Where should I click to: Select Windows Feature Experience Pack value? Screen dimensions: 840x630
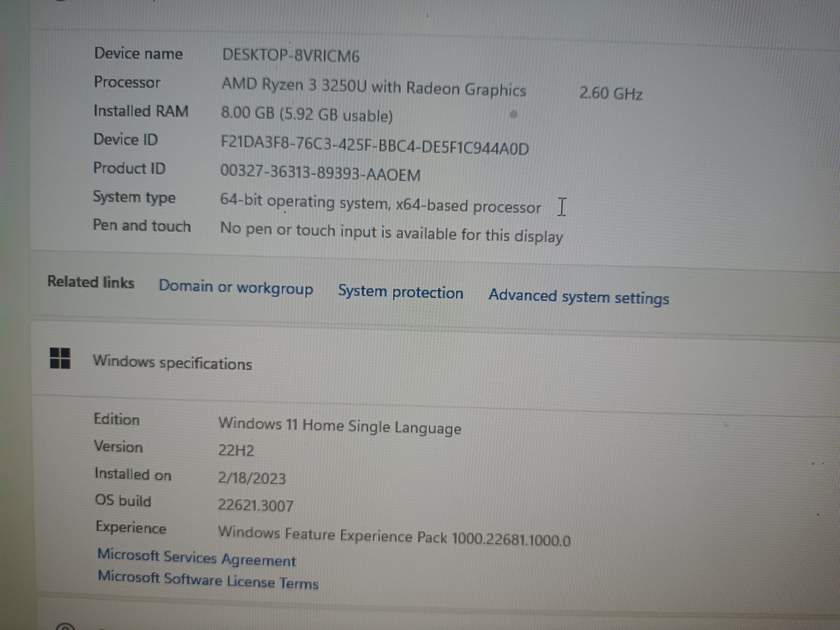click(x=394, y=536)
